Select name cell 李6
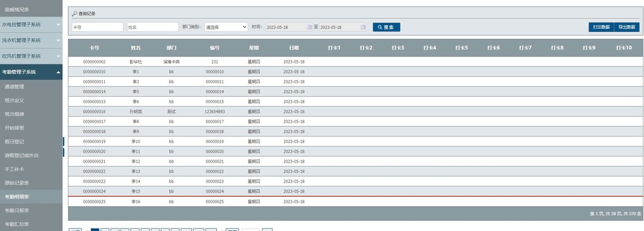The height and width of the screenshot is (231, 644). click(136, 102)
